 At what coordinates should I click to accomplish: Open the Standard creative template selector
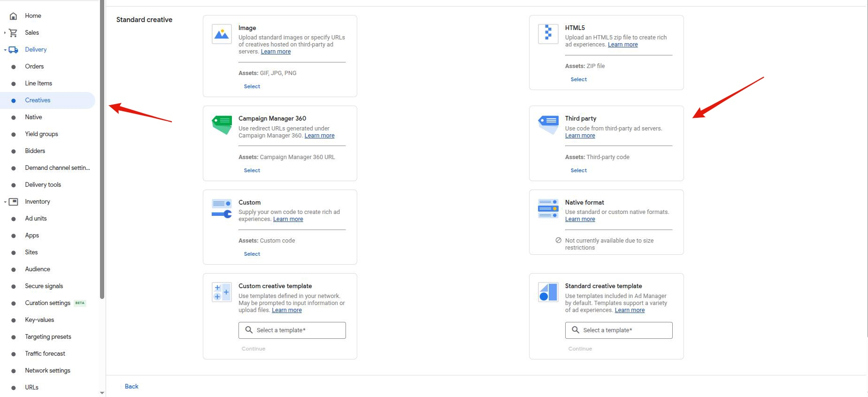click(x=618, y=330)
